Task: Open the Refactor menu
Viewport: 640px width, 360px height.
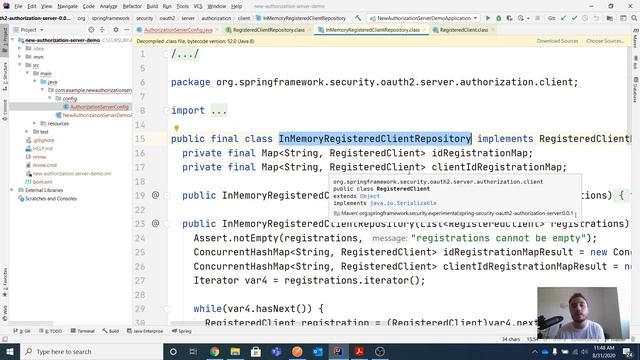Action: click(x=132, y=6)
